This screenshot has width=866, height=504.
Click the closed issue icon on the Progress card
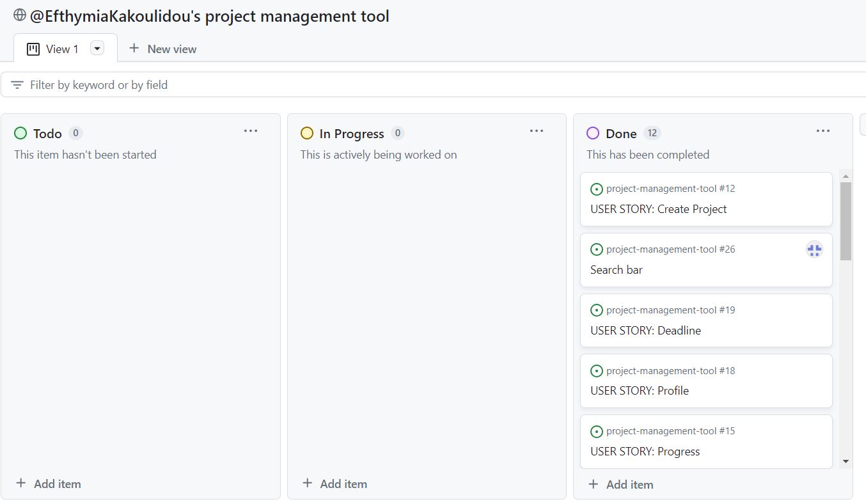(x=597, y=430)
